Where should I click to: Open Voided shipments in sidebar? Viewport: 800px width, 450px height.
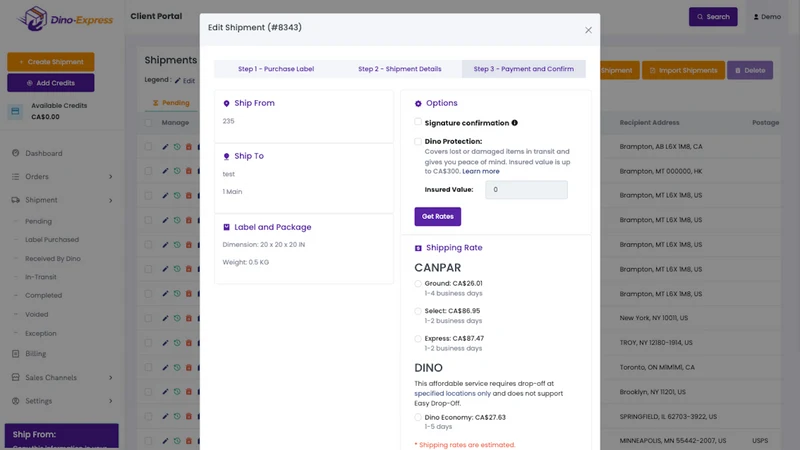[37, 314]
